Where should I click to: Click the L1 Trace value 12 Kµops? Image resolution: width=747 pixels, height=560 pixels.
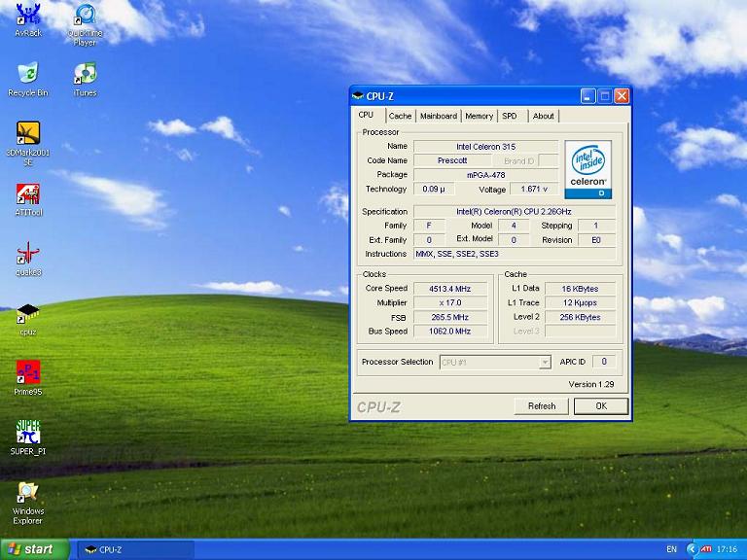580,303
